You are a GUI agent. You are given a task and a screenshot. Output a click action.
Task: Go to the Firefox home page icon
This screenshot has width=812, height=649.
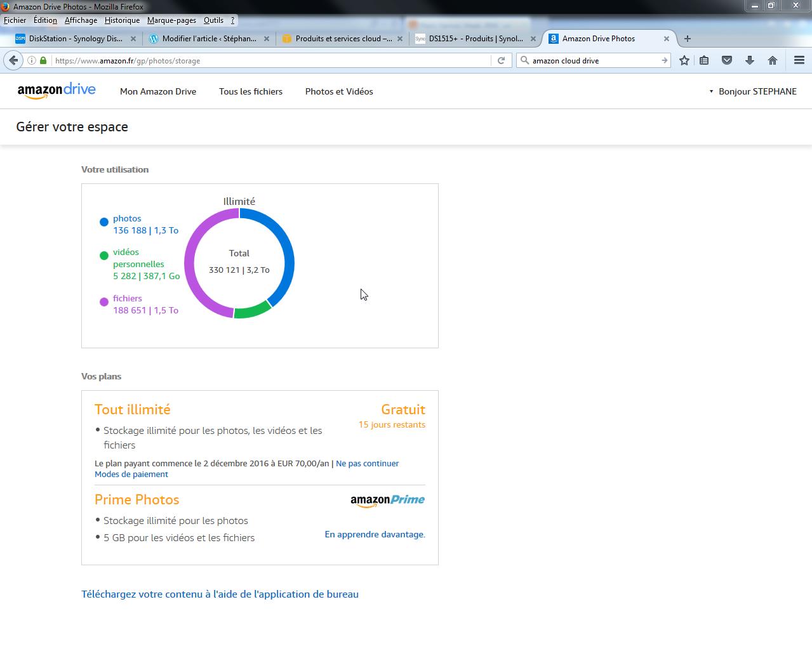(773, 61)
